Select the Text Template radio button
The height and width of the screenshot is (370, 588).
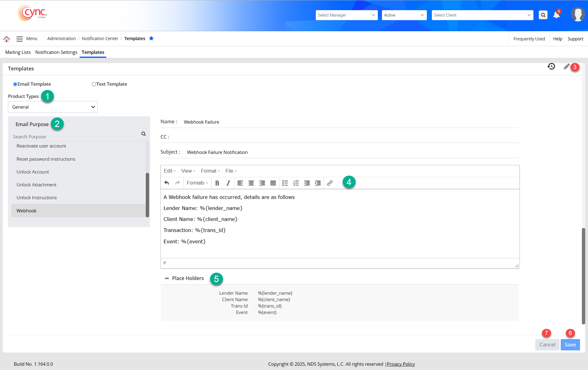(x=94, y=84)
